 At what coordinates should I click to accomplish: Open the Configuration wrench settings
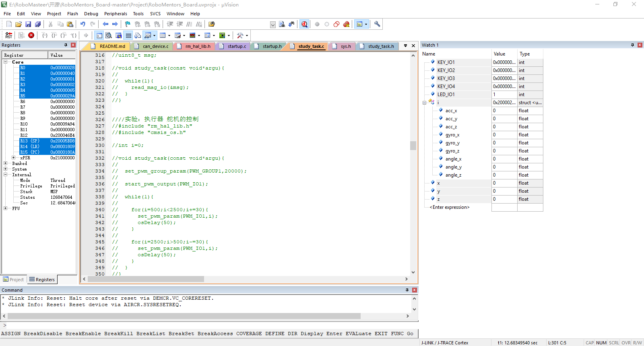click(x=377, y=24)
